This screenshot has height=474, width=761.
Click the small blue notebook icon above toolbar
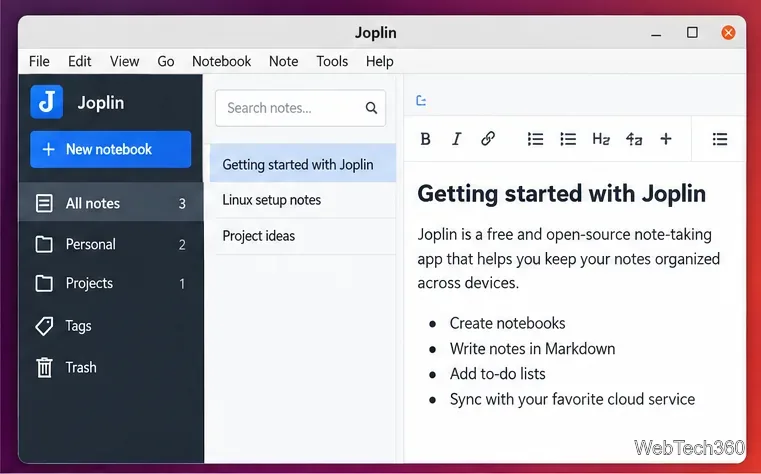[421, 100]
